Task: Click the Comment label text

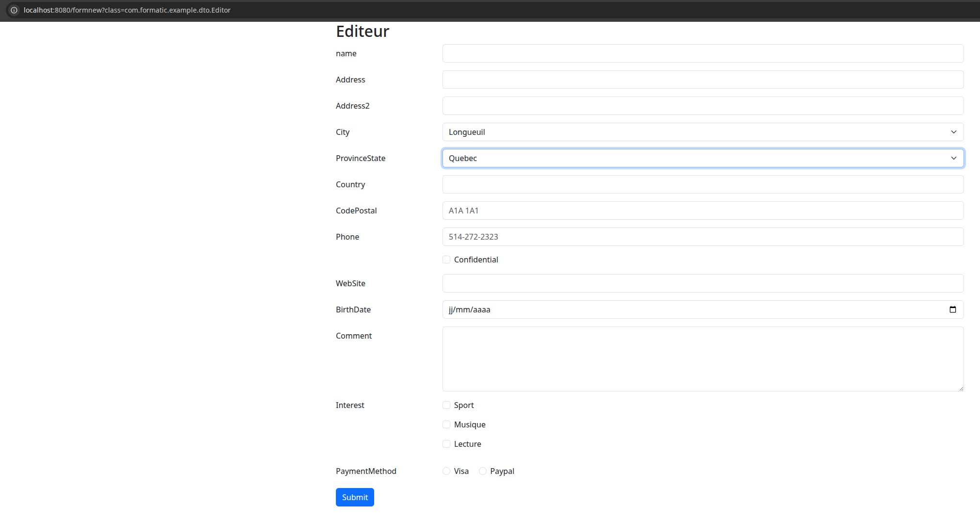Action: (x=354, y=336)
